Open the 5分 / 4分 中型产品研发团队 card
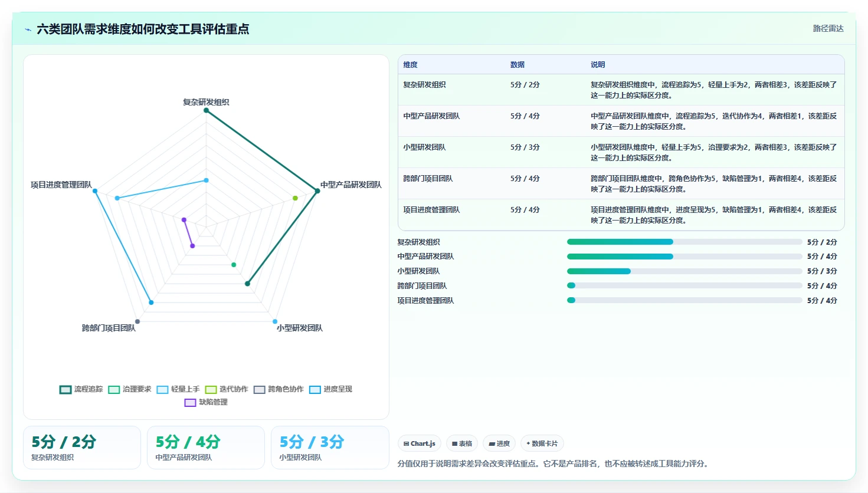 point(206,448)
